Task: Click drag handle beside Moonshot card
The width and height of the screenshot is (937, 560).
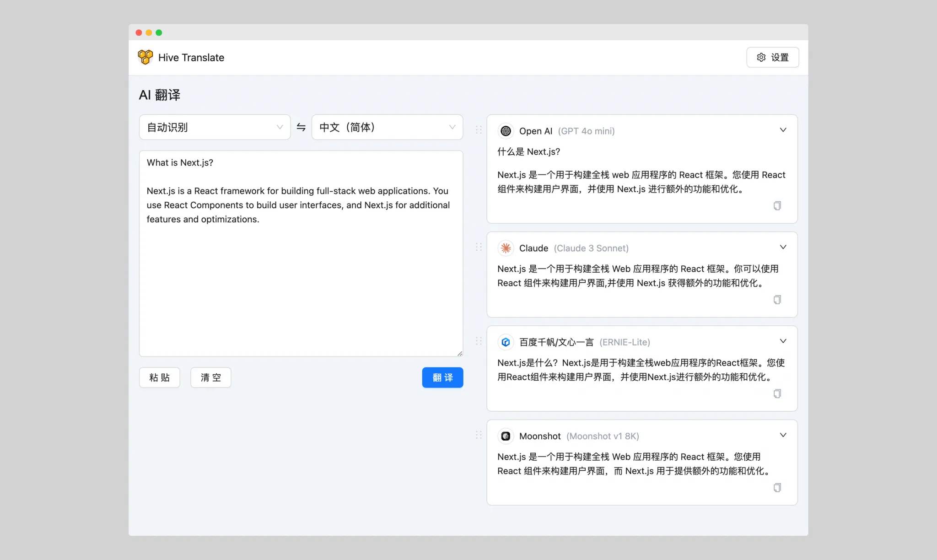Action: (479, 435)
